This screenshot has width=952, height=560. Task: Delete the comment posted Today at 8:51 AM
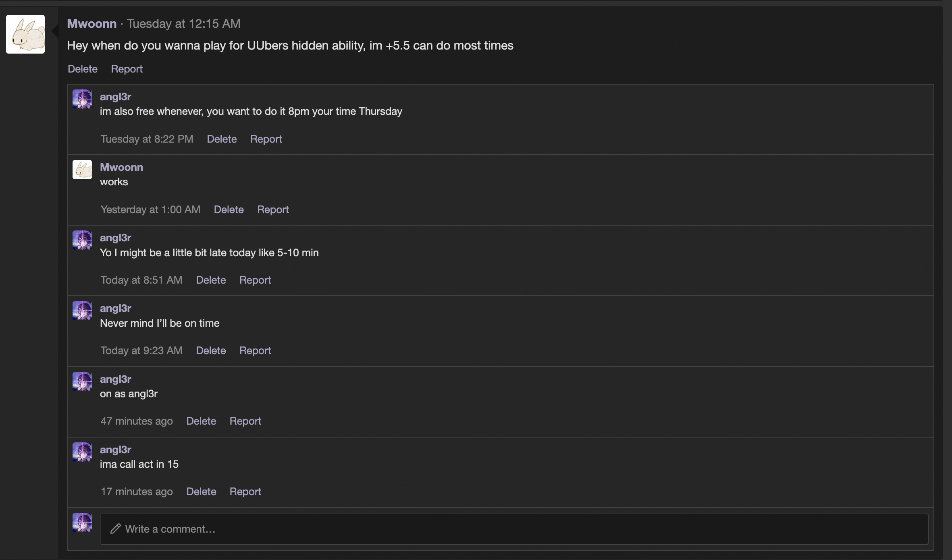point(211,280)
